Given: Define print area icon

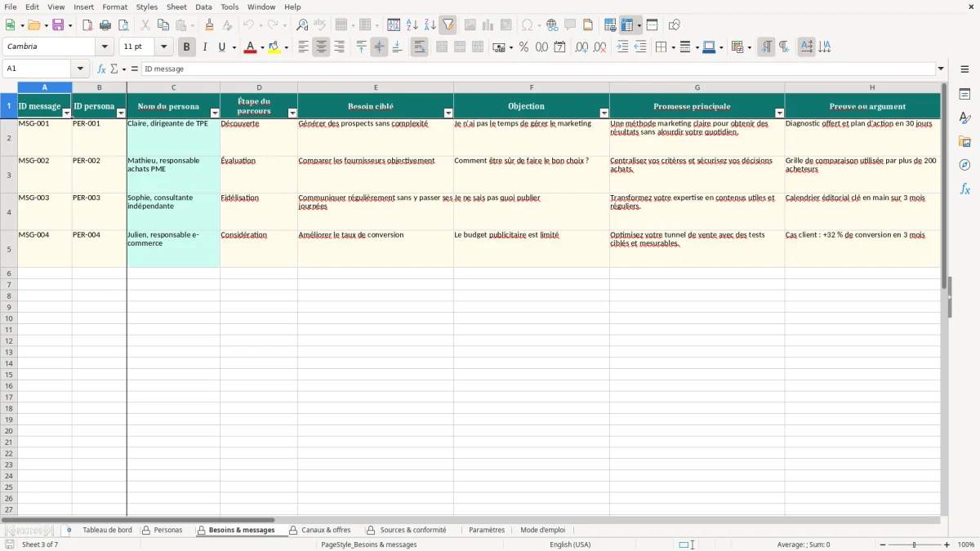Looking at the screenshot, I should [x=610, y=25].
